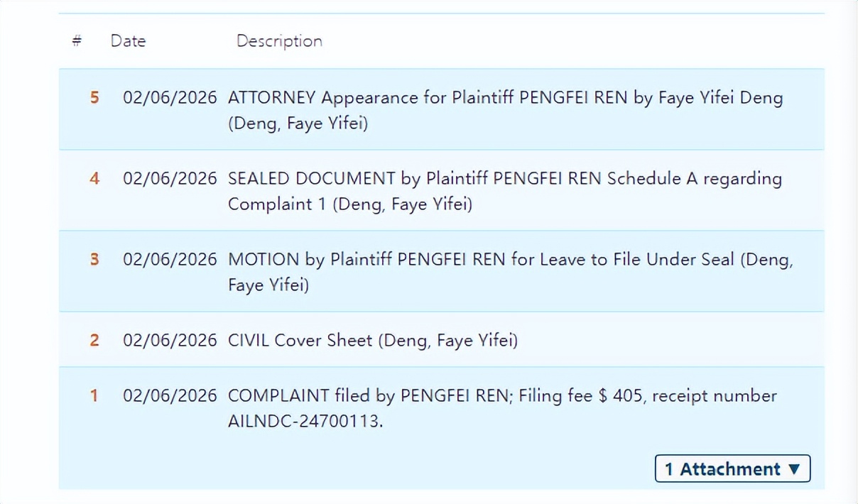Click the date of the CIVIL Cover Sheet
Image resolution: width=858 pixels, height=504 pixels.
pyautogui.click(x=170, y=340)
